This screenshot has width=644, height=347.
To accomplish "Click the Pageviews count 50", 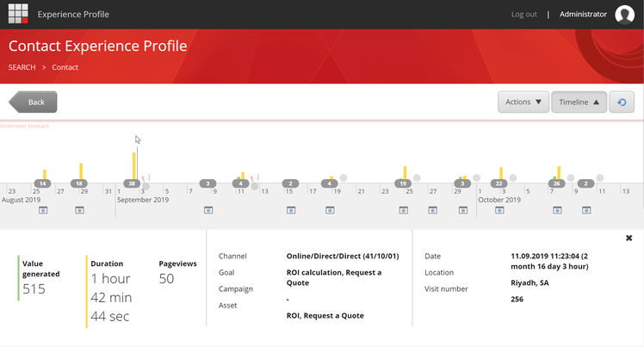I will (x=166, y=279).
